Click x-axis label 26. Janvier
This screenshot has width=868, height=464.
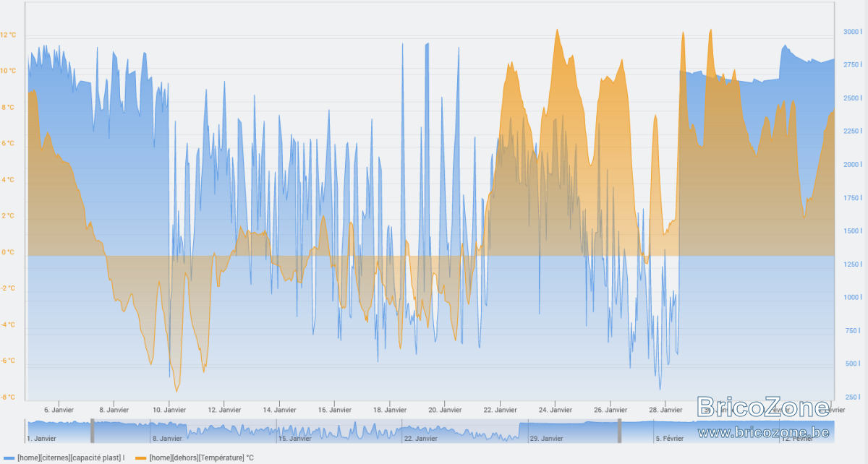coord(610,410)
